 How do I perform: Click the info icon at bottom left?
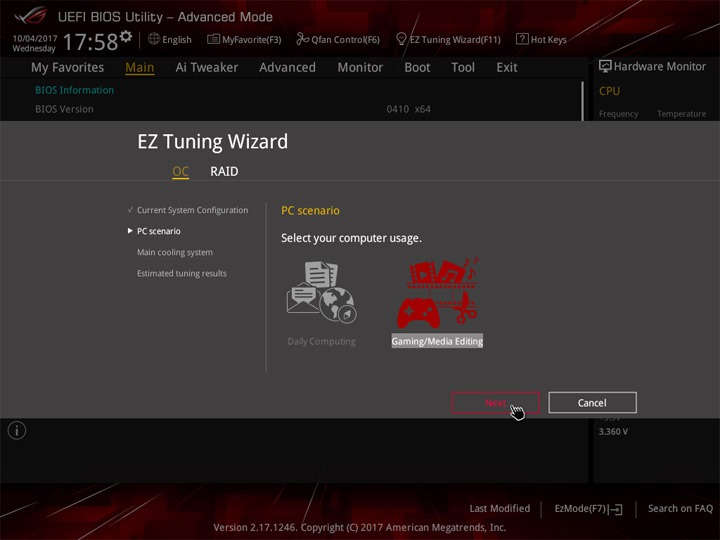[x=17, y=431]
